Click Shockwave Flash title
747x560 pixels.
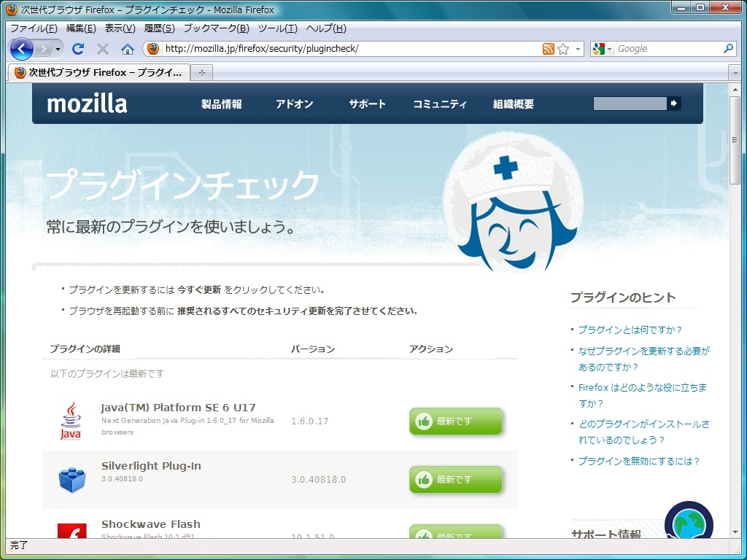(x=150, y=524)
